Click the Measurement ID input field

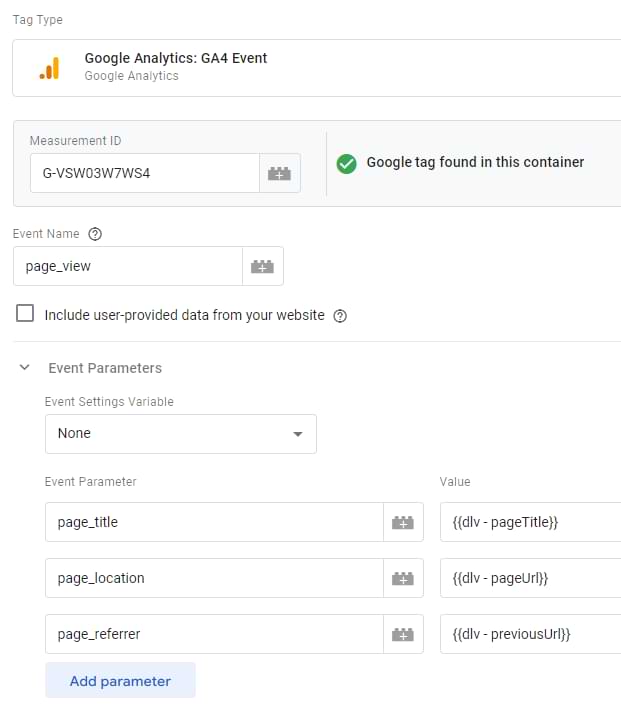click(144, 173)
